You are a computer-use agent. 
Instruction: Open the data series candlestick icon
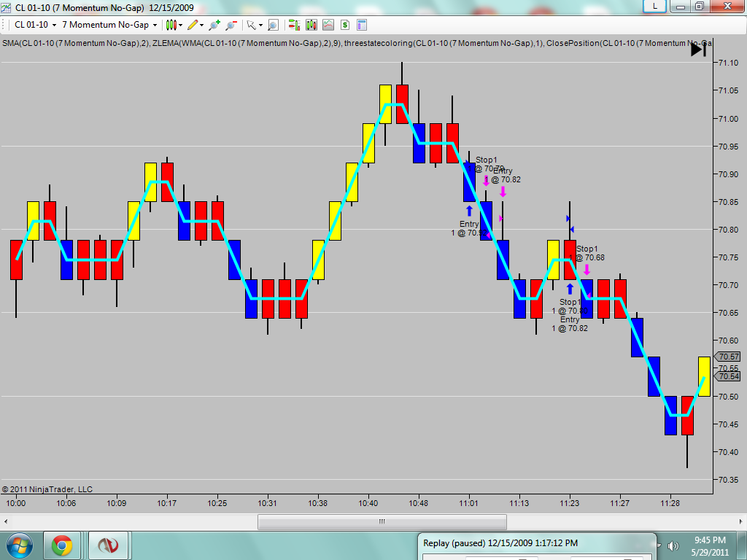tap(311, 25)
